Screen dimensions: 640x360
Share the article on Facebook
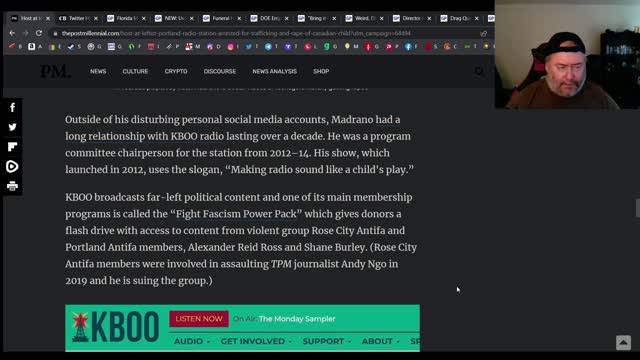pyautogui.click(x=12, y=108)
